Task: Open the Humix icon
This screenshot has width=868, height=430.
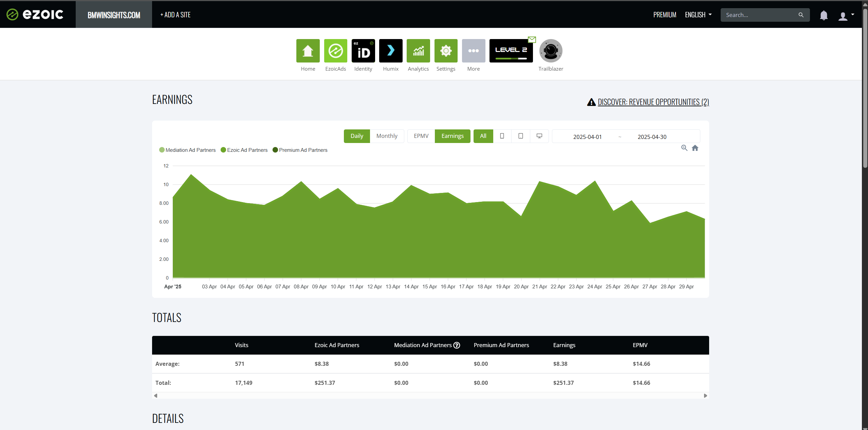Action: (391, 51)
